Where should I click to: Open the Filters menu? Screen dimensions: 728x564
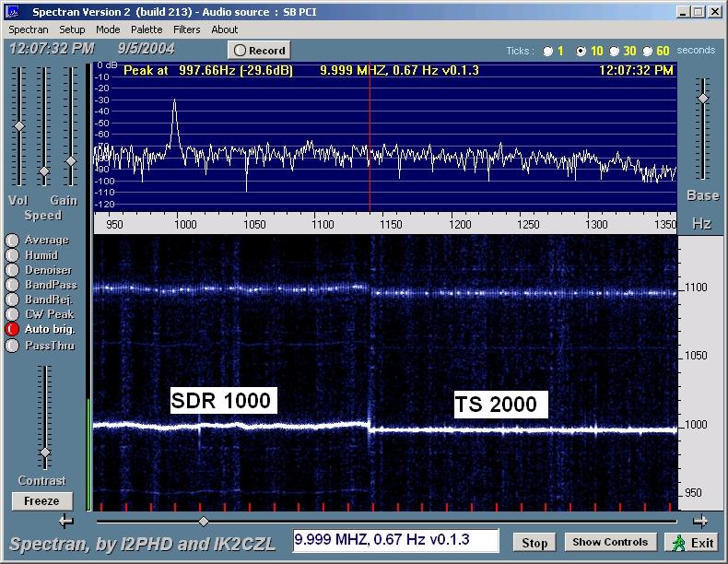[186, 29]
